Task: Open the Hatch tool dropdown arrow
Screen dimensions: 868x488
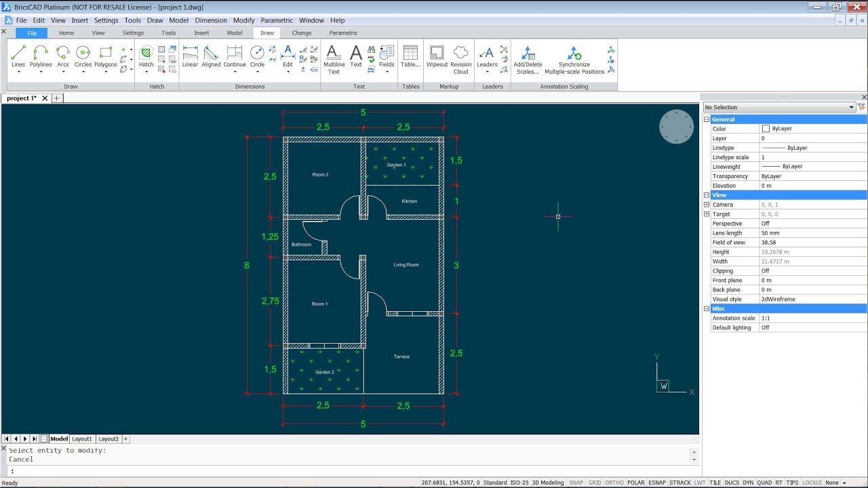Action: coord(146,72)
